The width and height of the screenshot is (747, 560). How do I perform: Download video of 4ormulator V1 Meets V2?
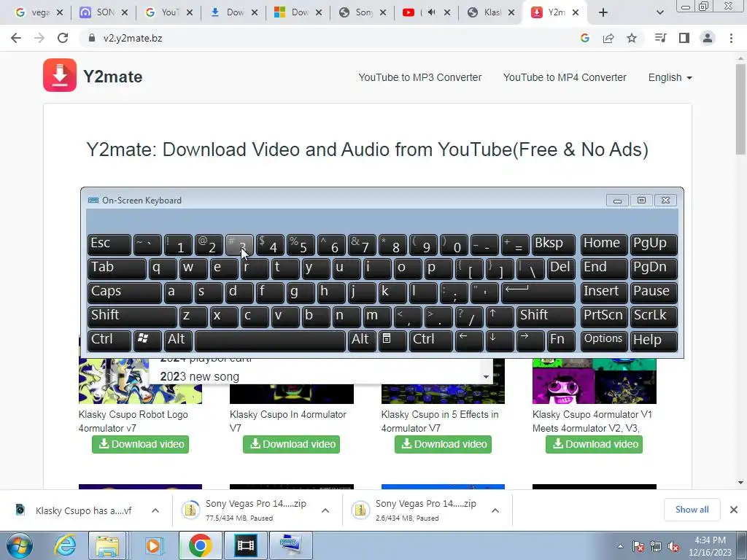594,444
